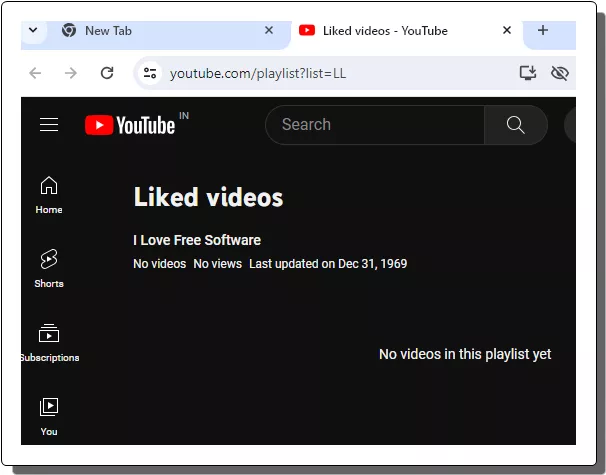606x475 pixels.
Task: Click the magnifier search button
Action: (x=516, y=125)
